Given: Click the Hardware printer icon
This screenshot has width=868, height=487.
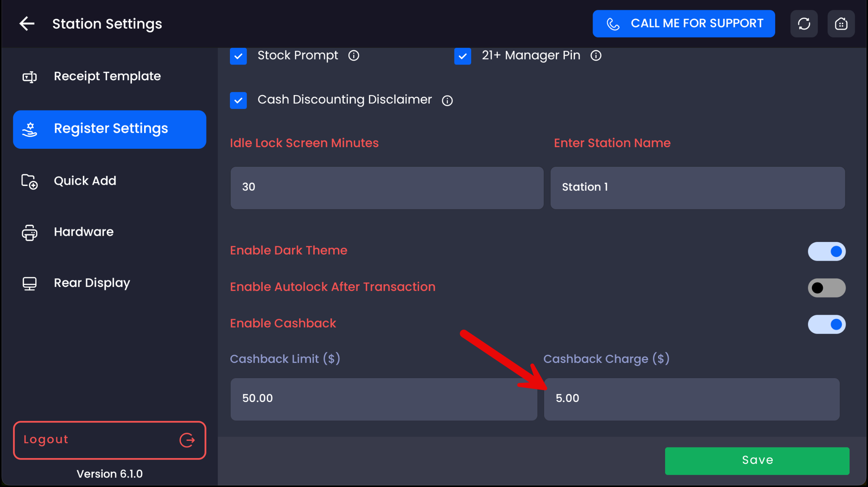Looking at the screenshot, I should pyautogui.click(x=29, y=232).
